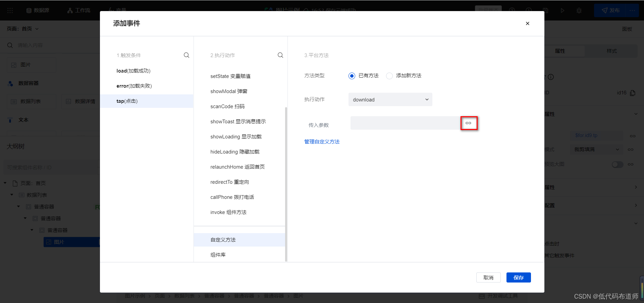Open search in 触发条件 column
This screenshot has width=644, height=303.
(186, 55)
